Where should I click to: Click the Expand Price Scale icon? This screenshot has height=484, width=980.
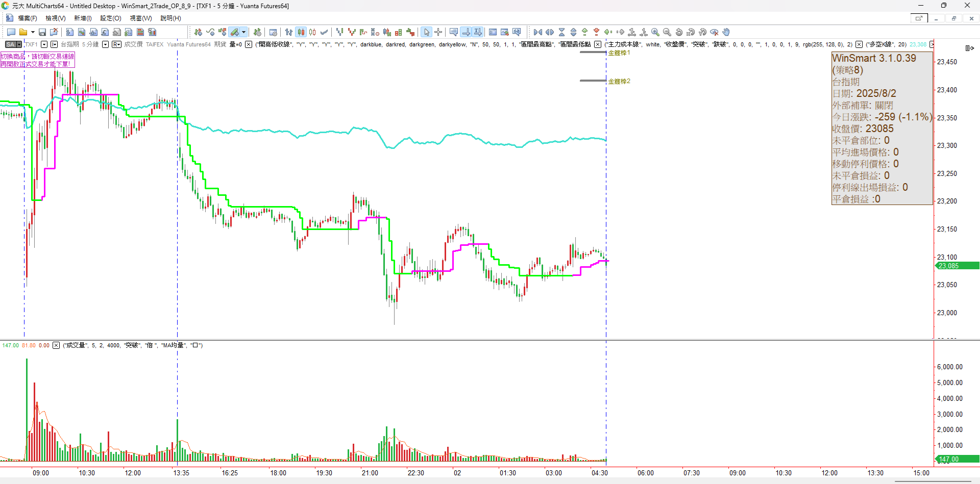tap(573, 32)
